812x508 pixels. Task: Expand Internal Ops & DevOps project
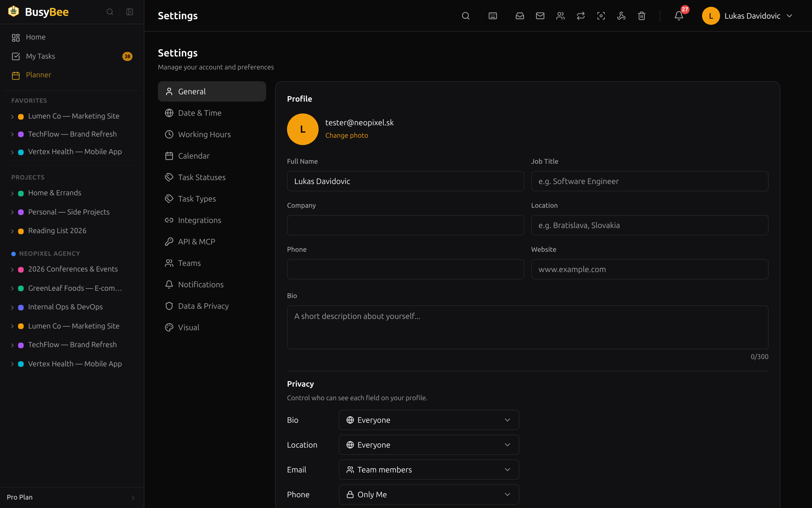coord(12,307)
